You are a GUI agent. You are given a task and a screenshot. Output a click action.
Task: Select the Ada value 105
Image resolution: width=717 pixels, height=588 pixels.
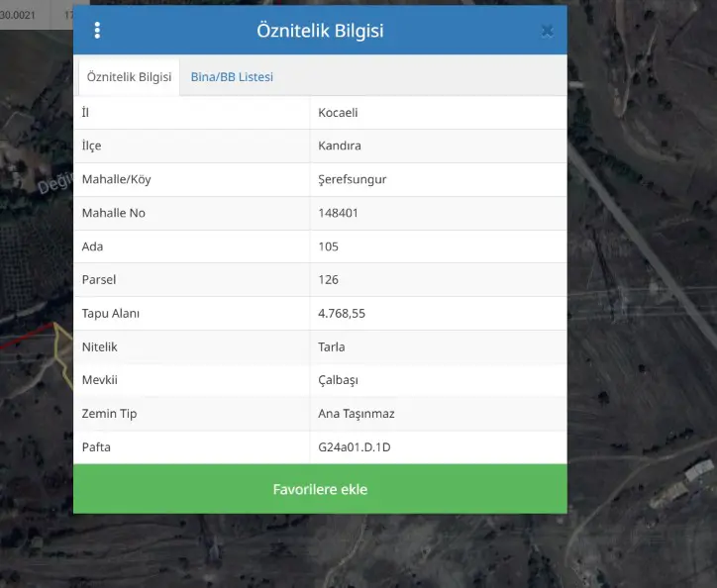(329, 246)
